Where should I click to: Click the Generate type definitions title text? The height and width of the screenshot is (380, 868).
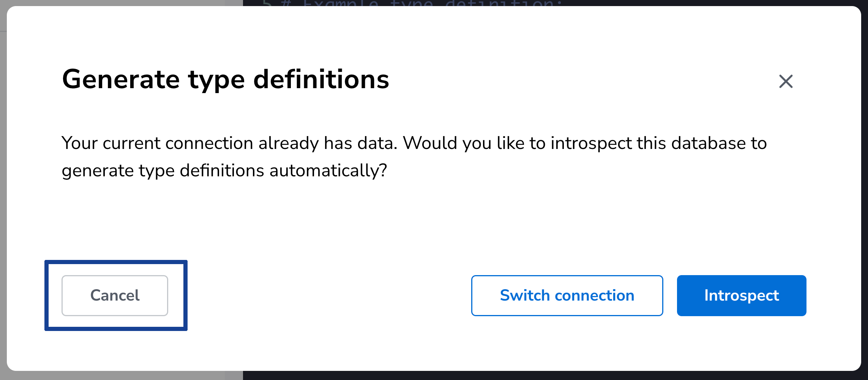tap(226, 79)
